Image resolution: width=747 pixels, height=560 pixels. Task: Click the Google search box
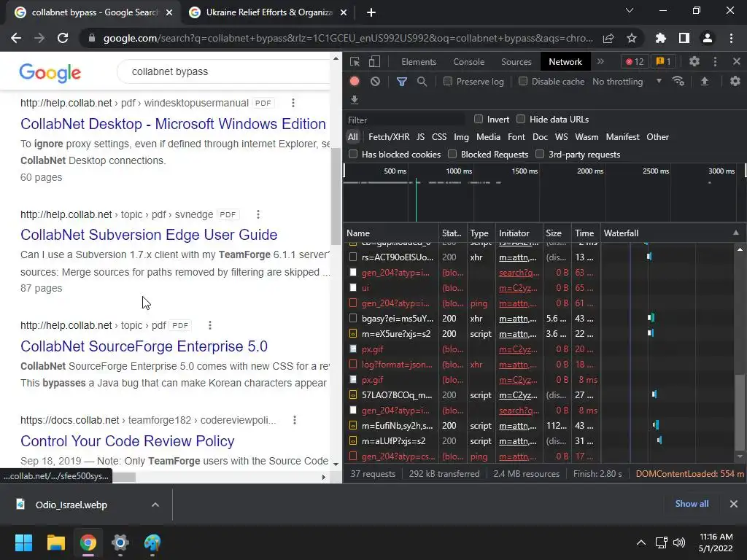click(x=224, y=72)
